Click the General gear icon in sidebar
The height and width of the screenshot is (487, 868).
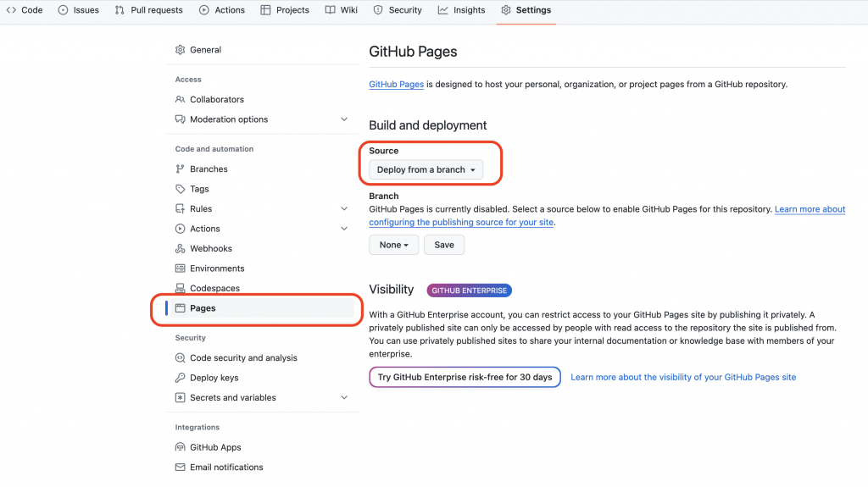(x=180, y=50)
